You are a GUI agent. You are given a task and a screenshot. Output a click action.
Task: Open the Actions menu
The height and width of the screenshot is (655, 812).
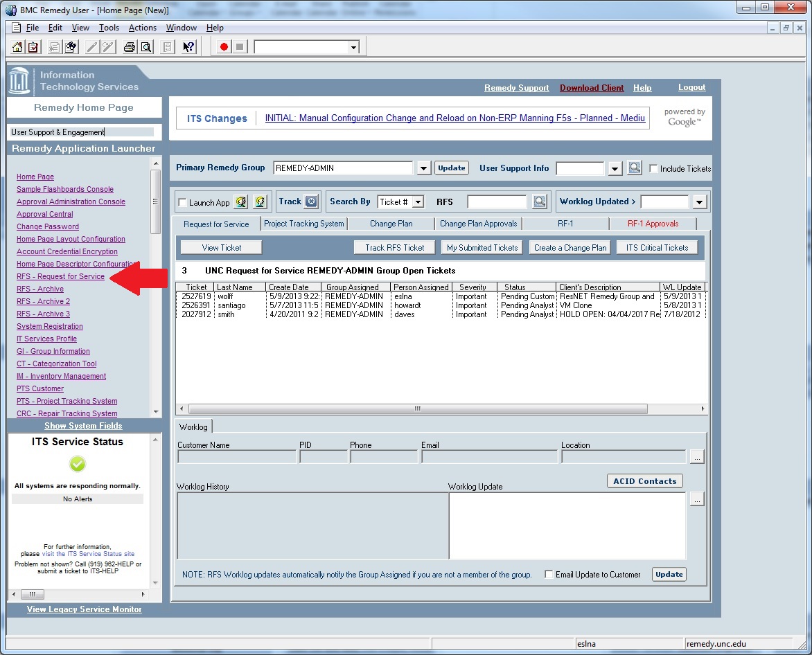click(143, 28)
